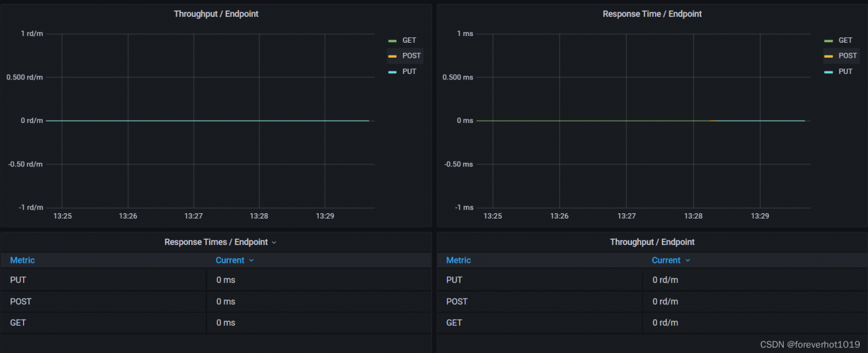Toggle PUT series in Throughput graph legend
868x353 pixels.
[409, 71]
